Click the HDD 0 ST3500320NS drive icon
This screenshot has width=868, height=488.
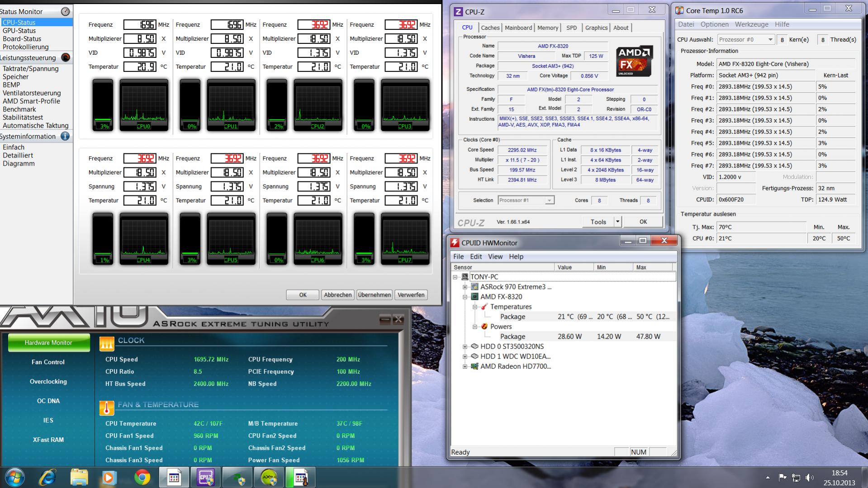474,346
